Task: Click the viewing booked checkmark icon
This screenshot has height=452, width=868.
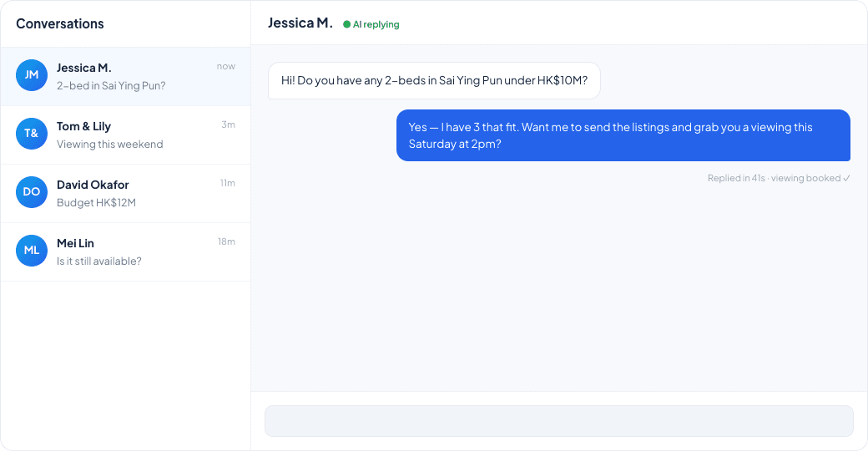Action: point(846,178)
